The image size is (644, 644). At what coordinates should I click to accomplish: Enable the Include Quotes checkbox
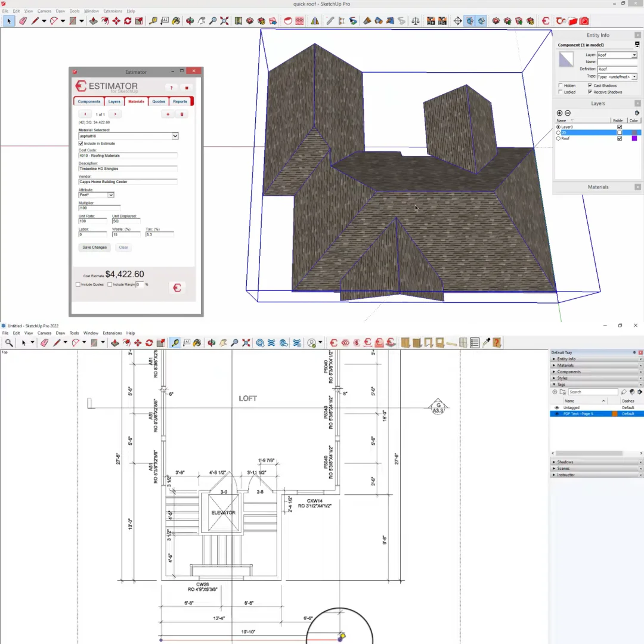pyautogui.click(x=78, y=284)
